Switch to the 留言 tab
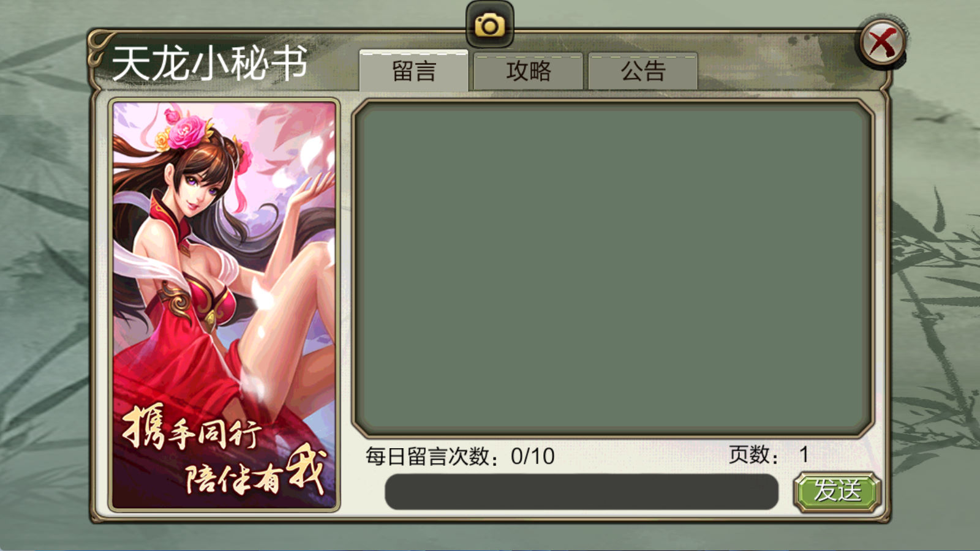Image resolution: width=980 pixels, height=551 pixels. (x=413, y=71)
